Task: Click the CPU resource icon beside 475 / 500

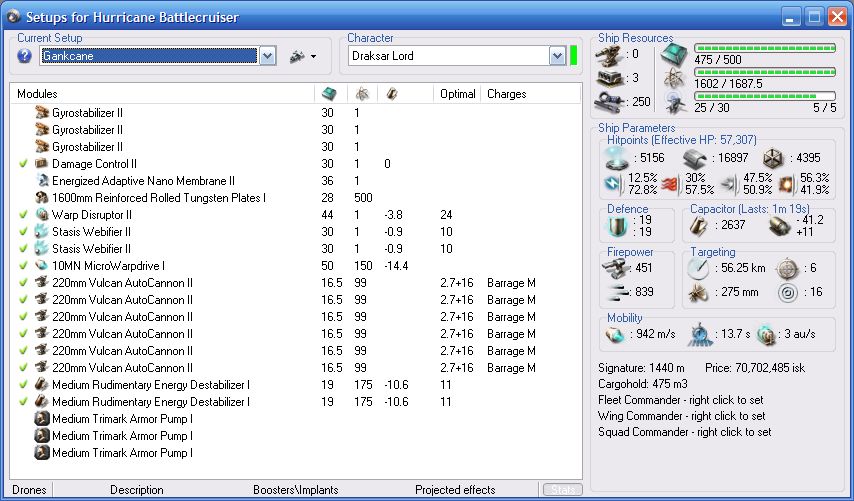Action: [675, 55]
